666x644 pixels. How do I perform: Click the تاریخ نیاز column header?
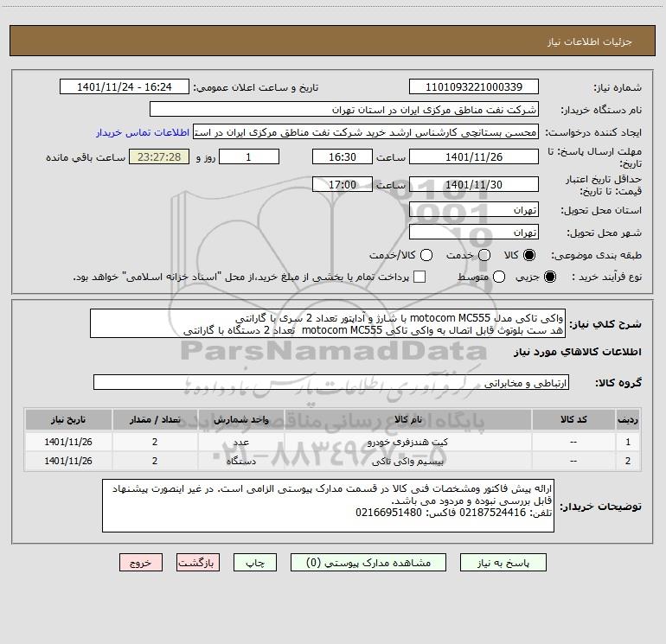coord(68,419)
